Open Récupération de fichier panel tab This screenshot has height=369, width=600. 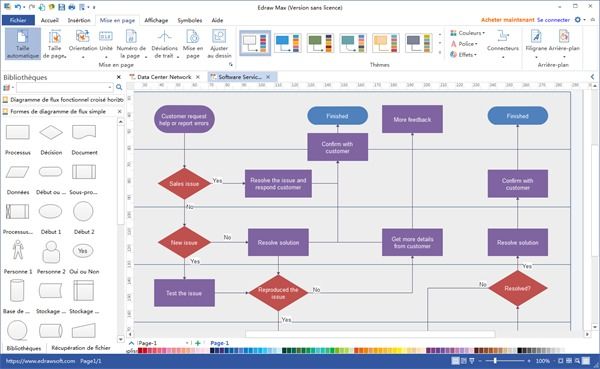[81, 348]
